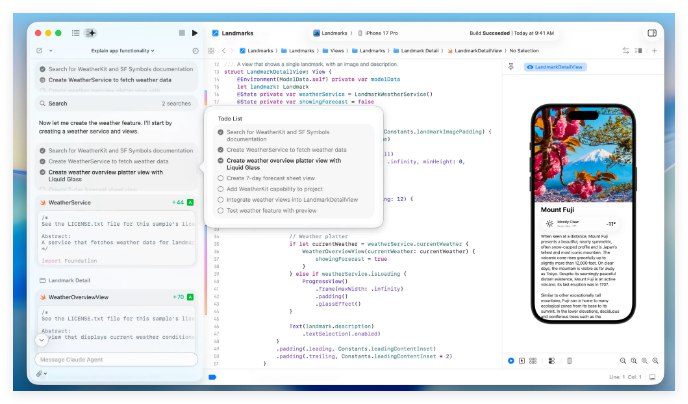
Task: Zoom in the preview canvas
Action: pyautogui.click(x=655, y=361)
